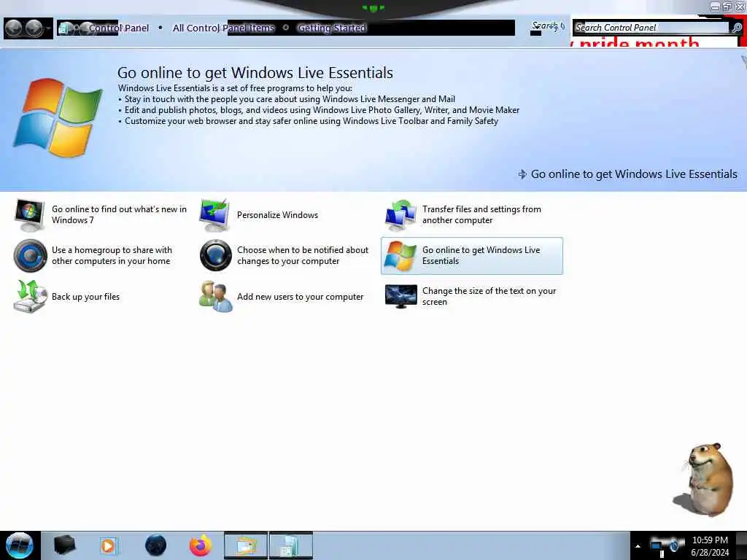Click the Personalize Windows icon

pos(215,215)
